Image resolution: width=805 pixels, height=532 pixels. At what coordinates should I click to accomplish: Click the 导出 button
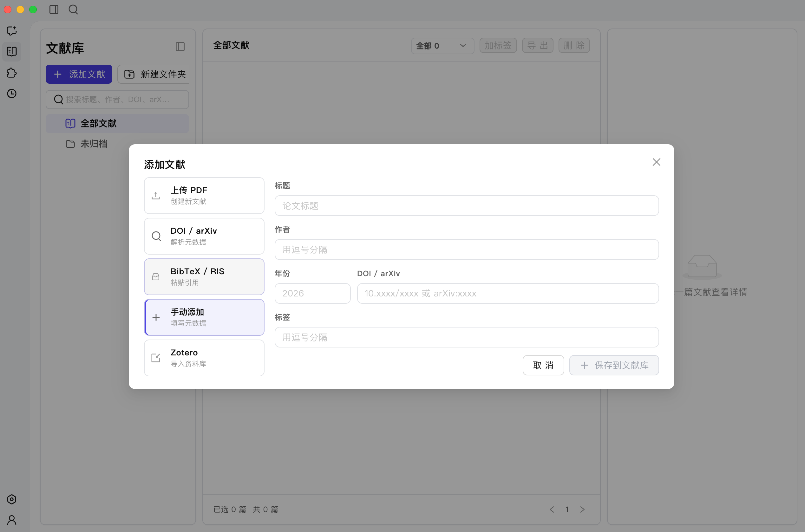pos(538,45)
